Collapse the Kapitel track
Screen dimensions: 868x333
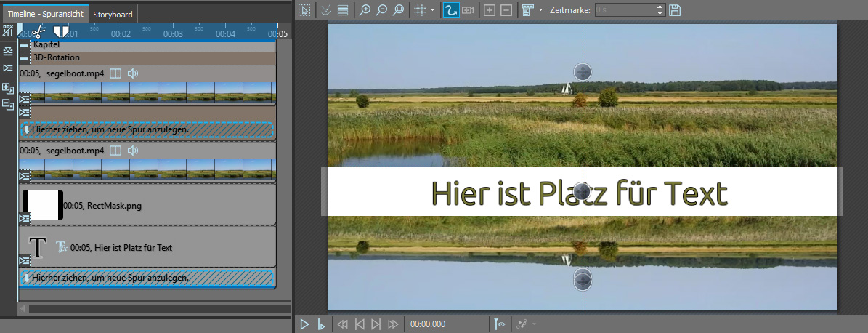pos(24,45)
